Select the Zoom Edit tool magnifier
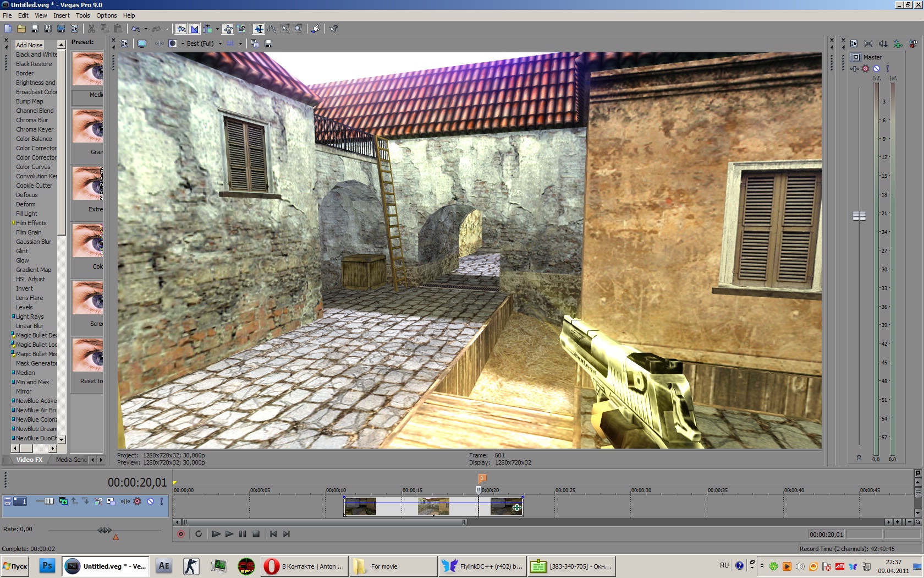 298,29
